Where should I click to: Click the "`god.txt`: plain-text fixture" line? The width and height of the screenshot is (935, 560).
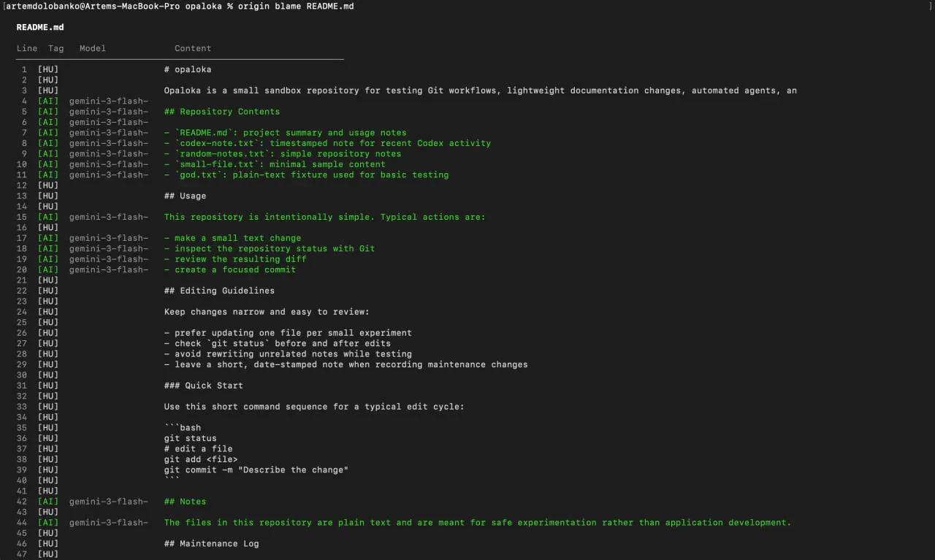(307, 175)
